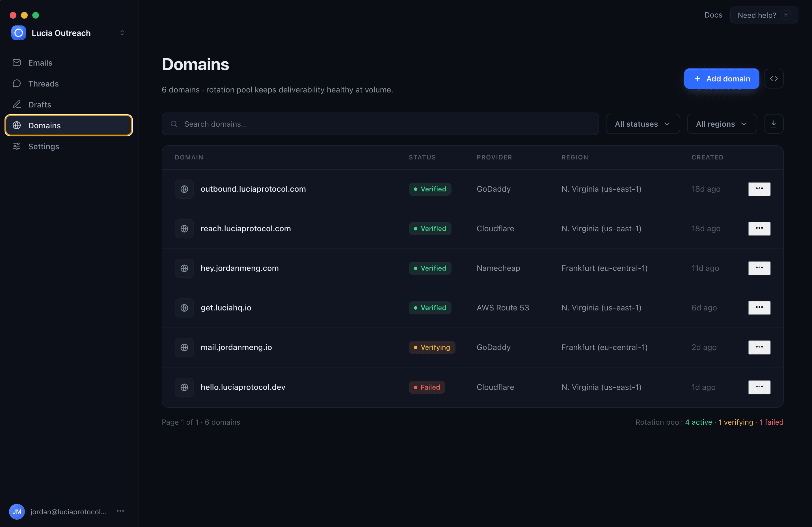Click the download export icon
This screenshot has height=527, width=812.
(774, 124)
